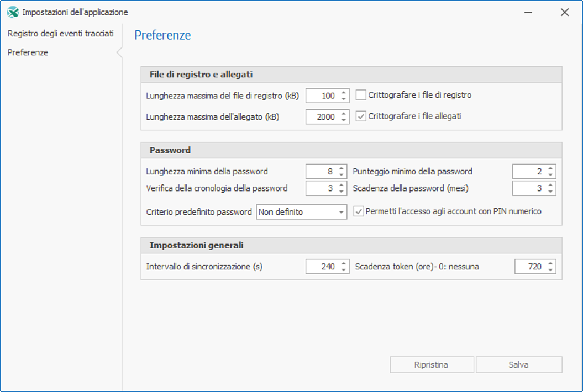
Task: Decrease Scadenza della password (mesi)
Action: tap(550, 192)
